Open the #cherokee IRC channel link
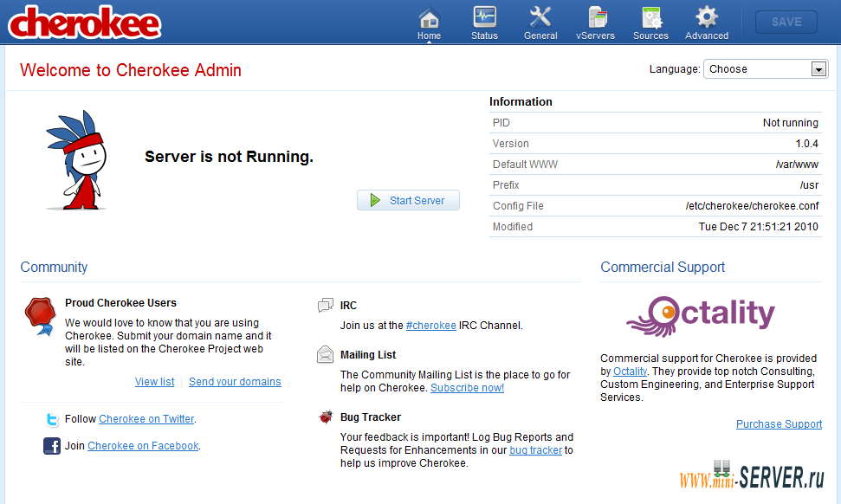The height and width of the screenshot is (504, 841). click(430, 326)
